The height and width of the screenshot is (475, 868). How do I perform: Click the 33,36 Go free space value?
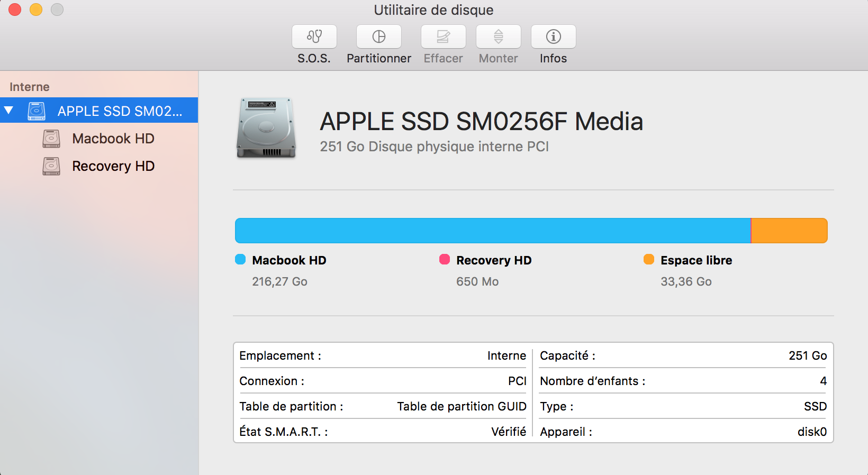coord(686,281)
